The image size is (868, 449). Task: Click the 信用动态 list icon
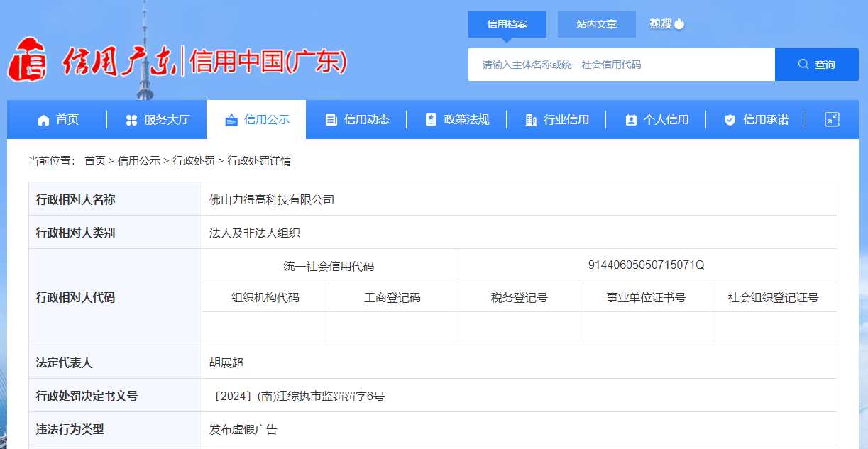(x=331, y=120)
